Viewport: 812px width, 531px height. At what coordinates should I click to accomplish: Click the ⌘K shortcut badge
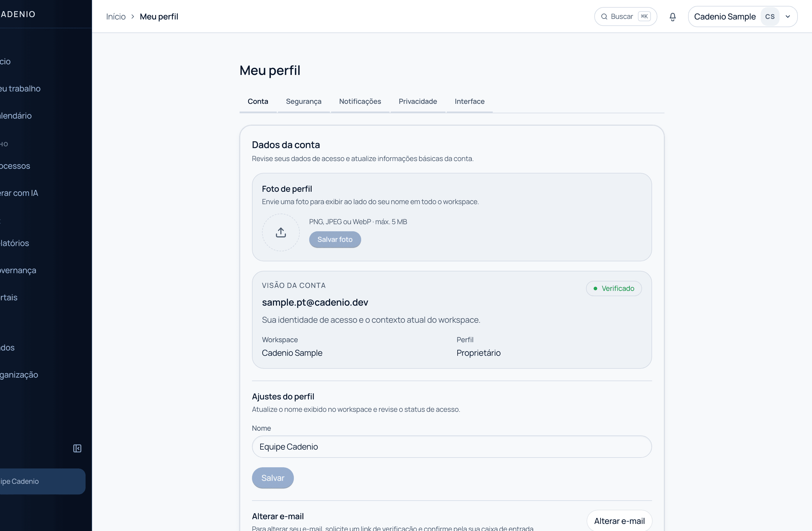(644, 17)
